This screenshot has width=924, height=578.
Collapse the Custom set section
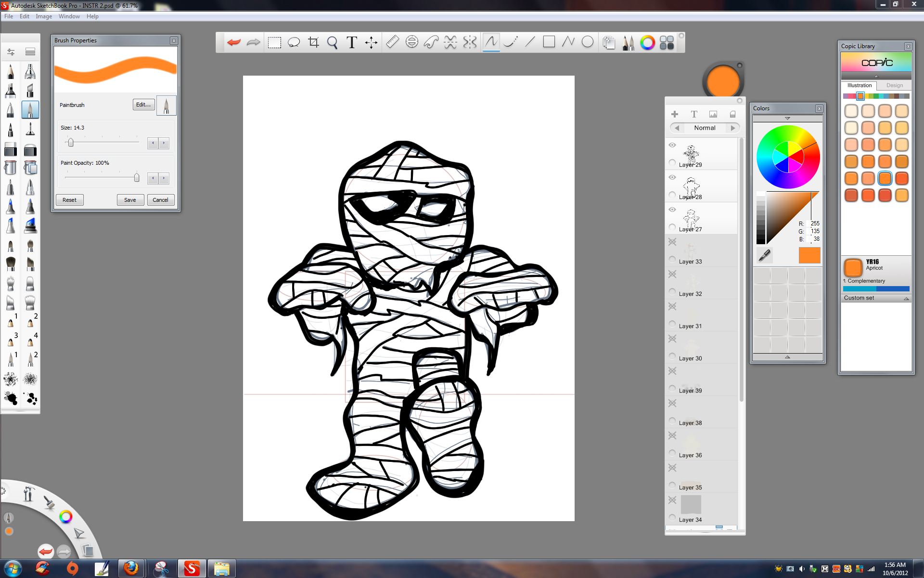[x=906, y=299]
